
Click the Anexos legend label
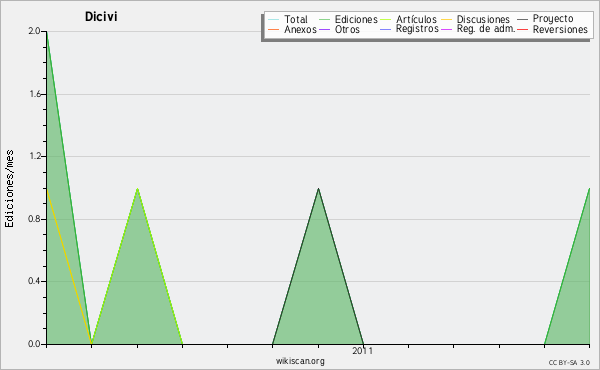(300, 29)
